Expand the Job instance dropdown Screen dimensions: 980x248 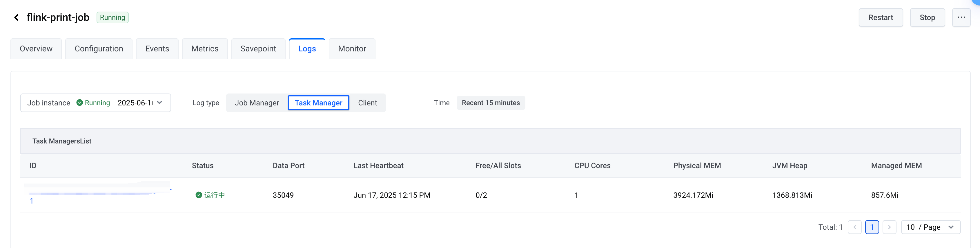pyautogui.click(x=95, y=103)
